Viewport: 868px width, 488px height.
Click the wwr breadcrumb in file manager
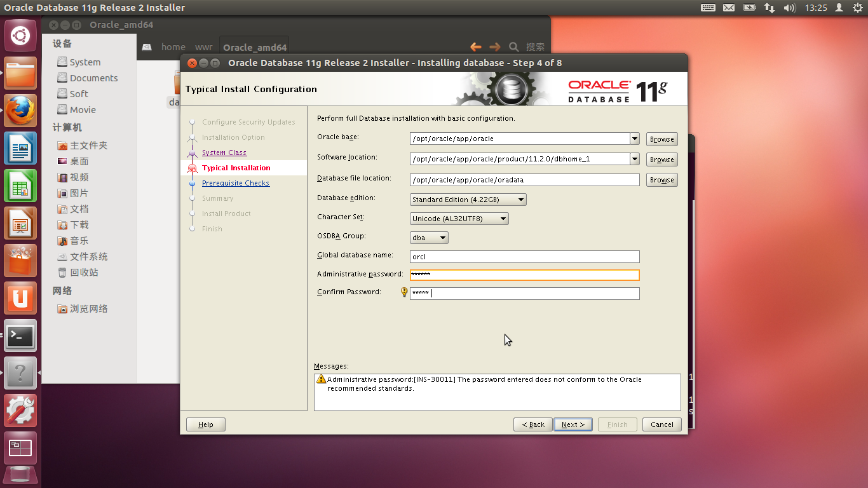[204, 47]
